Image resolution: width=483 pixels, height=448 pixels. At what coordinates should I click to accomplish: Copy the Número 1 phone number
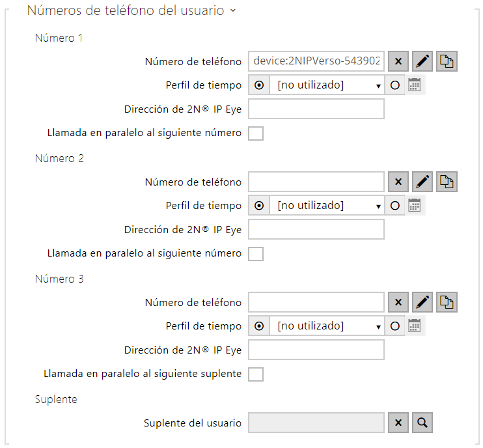(447, 62)
